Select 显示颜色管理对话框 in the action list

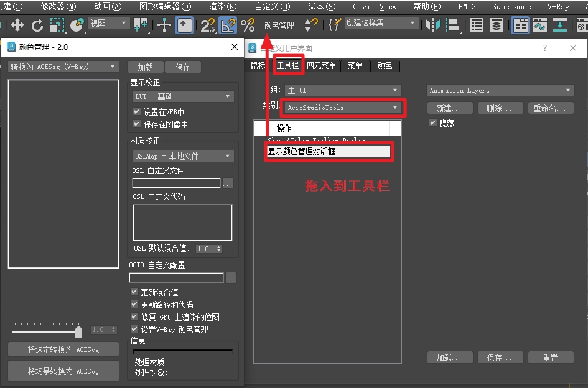click(328, 152)
